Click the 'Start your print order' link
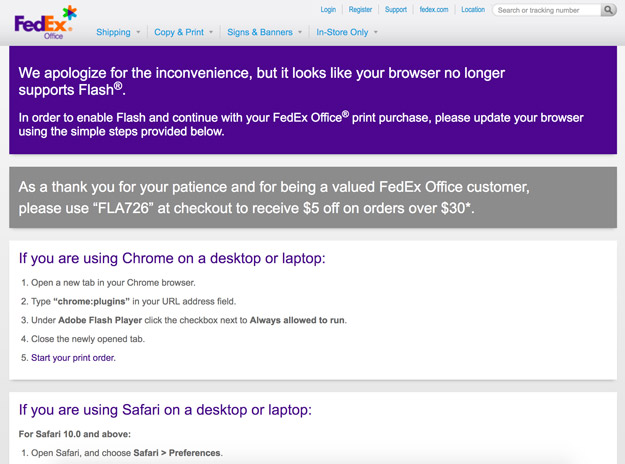The image size is (625, 464). pyautogui.click(x=73, y=357)
